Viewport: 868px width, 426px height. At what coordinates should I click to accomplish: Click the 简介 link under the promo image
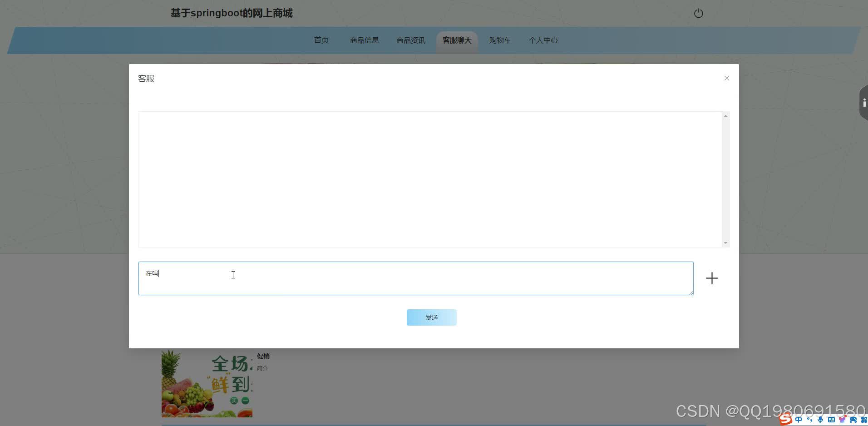coord(262,368)
